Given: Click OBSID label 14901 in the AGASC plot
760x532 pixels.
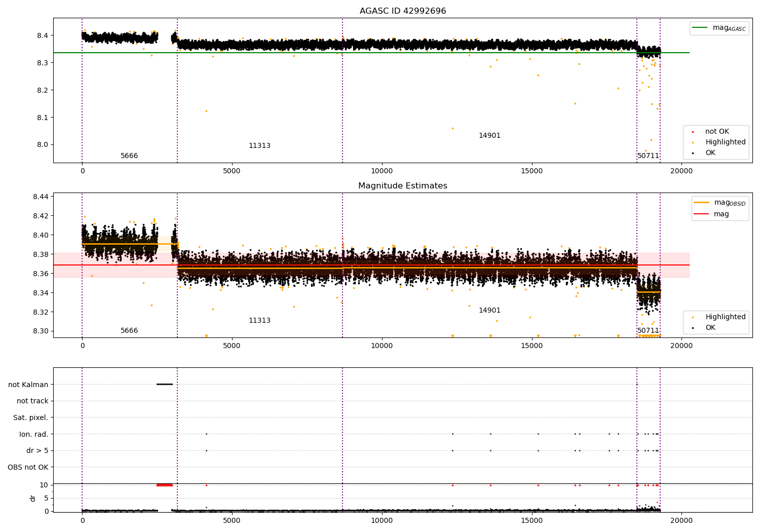Looking at the screenshot, I should coord(489,136).
